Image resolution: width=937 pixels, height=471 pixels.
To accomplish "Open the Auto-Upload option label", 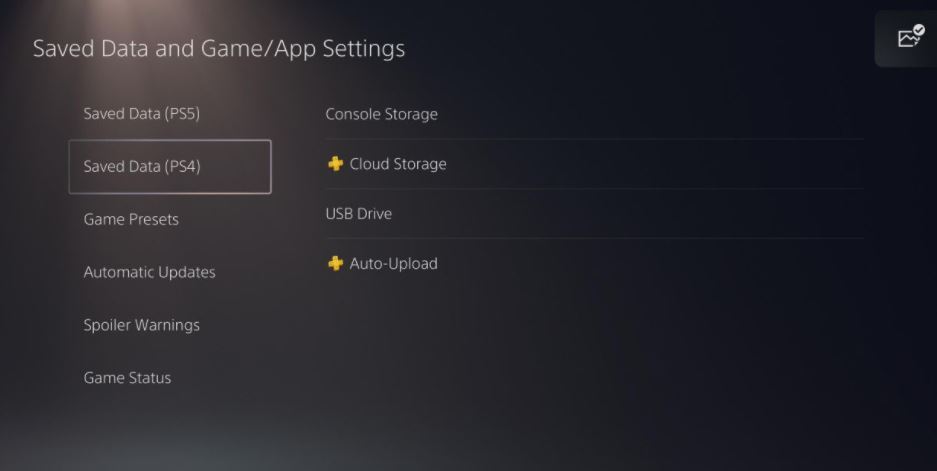I will 393,264.
